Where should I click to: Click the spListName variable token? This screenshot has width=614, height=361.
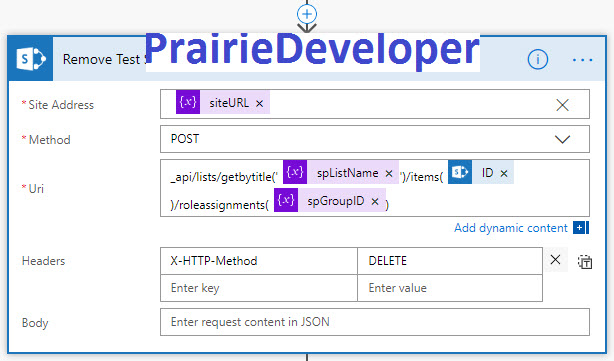pyautogui.click(x=341, y=172)
